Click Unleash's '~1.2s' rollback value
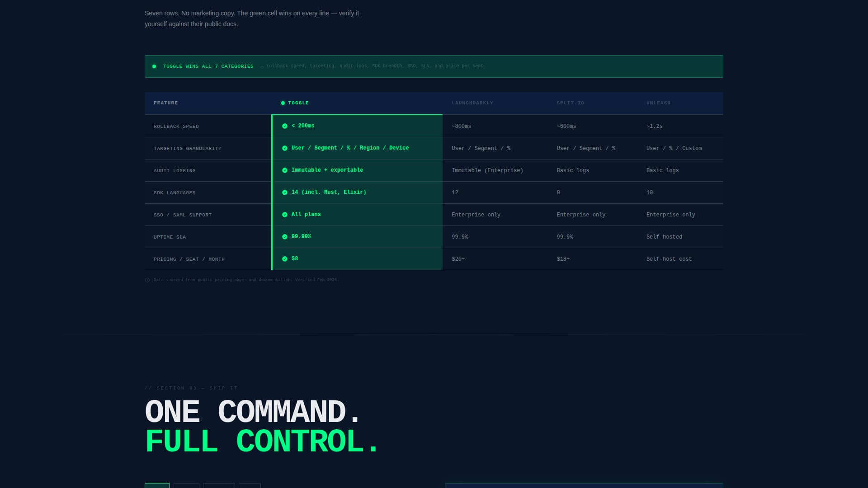This screenshot has width=868, height=488. [x=654, y=126]
